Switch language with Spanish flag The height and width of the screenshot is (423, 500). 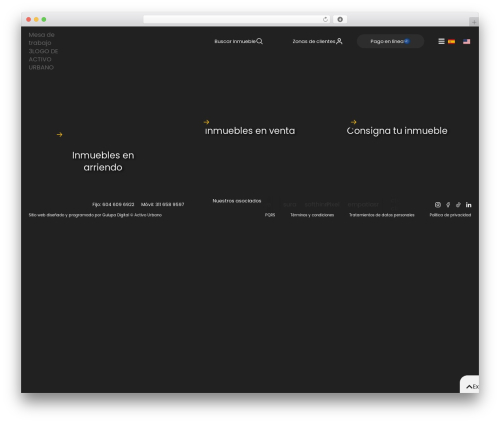[452, 41]
